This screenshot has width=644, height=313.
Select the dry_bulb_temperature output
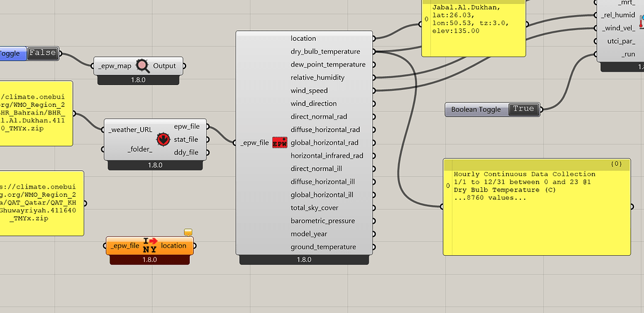pyautogui.click(x=325, y=52)
